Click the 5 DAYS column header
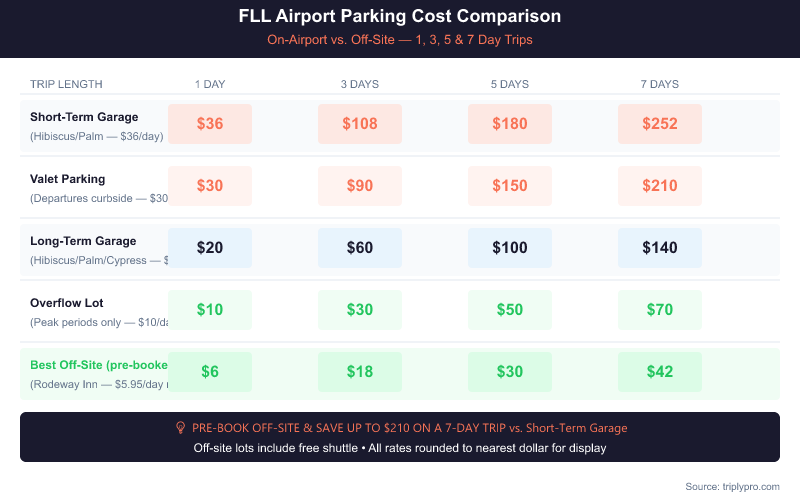Screen dimensions: 800x500 point(510,84)
